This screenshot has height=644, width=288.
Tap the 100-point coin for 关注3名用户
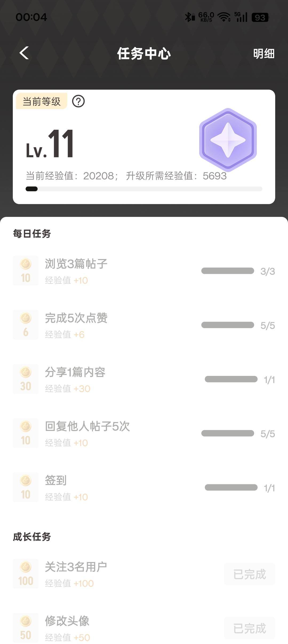pos(26,574)
